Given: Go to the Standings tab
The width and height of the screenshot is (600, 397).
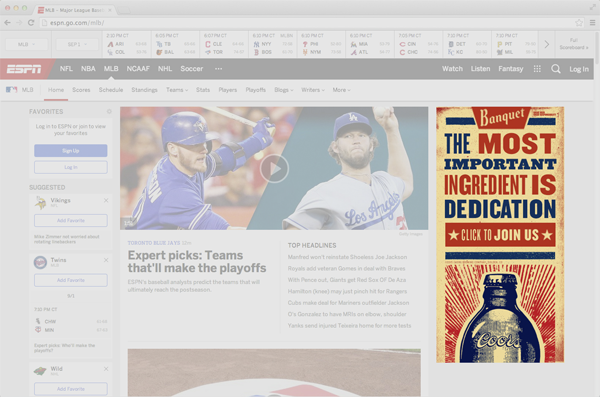Looking at the screenshot, I should click(144, 90).
